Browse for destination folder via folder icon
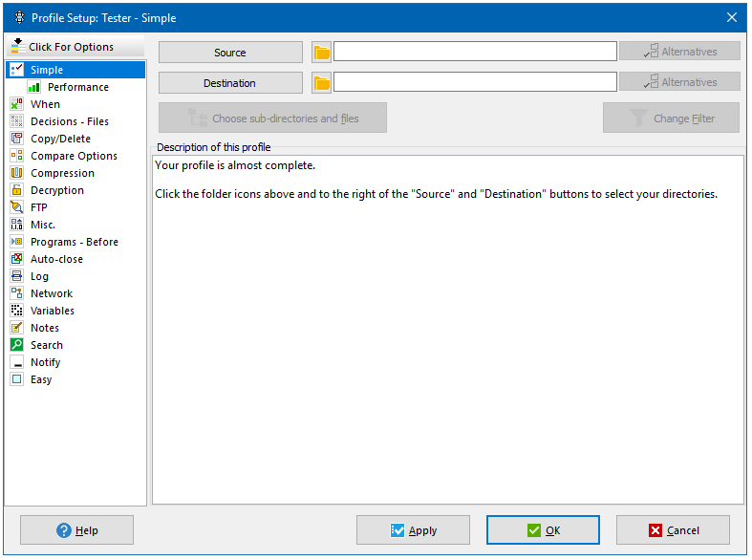752x560 pixels. [x=321, y=83]
